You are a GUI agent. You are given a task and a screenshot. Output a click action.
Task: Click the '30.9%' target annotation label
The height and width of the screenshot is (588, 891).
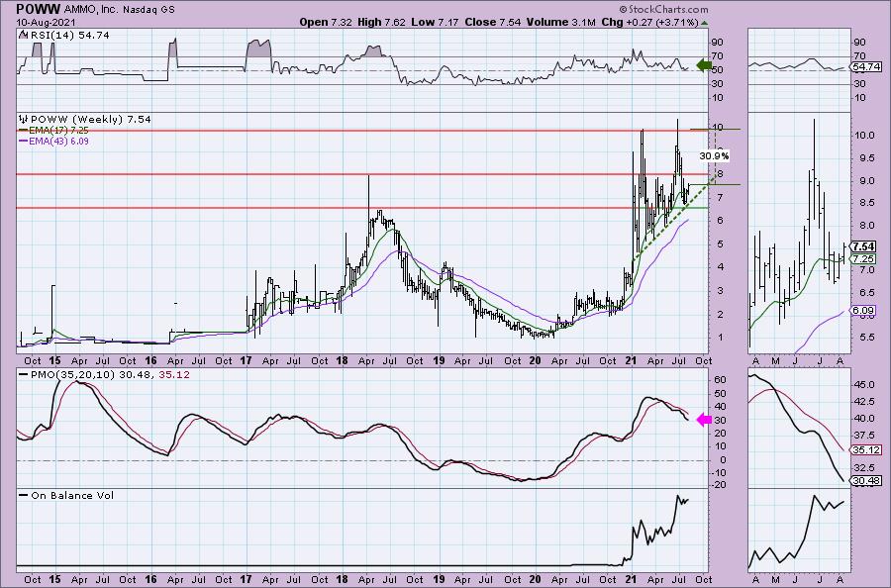tap(714, 155)
